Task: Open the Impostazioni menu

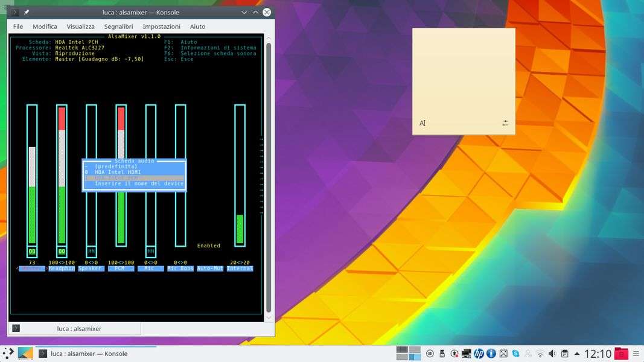Action: [x=161, y=27]
